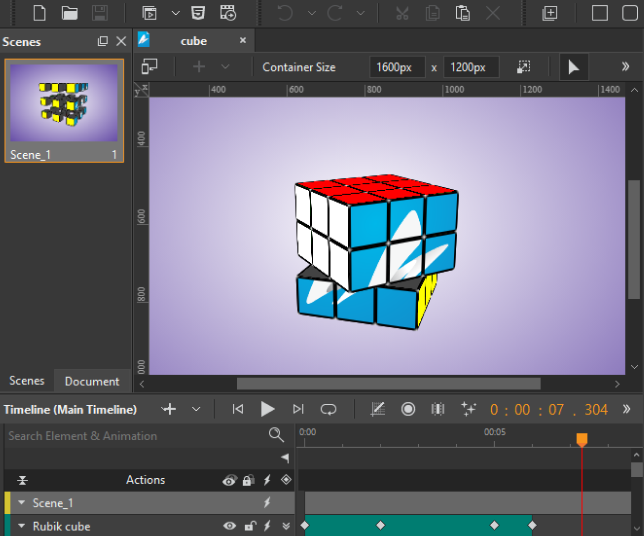
Task: Click the Export to HTML5 icon
Action: 199,13
